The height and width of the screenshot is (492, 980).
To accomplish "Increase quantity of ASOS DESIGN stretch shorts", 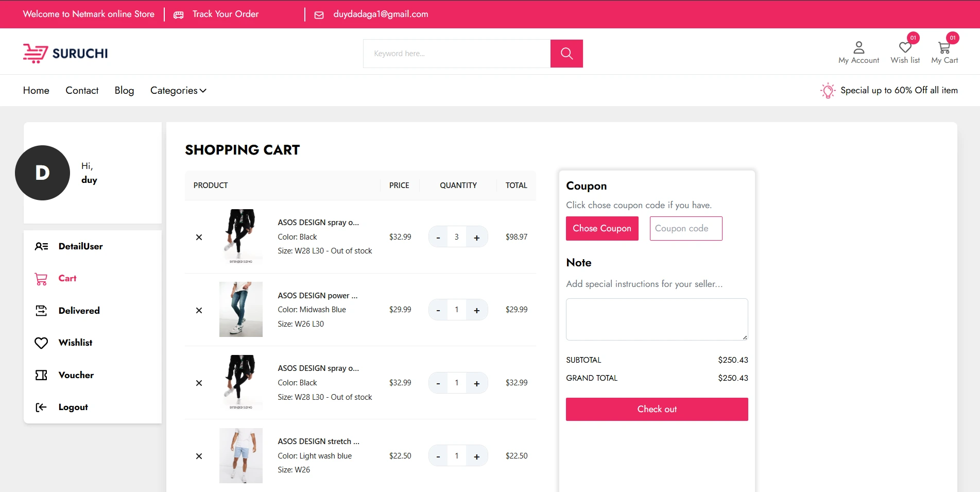I will [x=477, y=456].
